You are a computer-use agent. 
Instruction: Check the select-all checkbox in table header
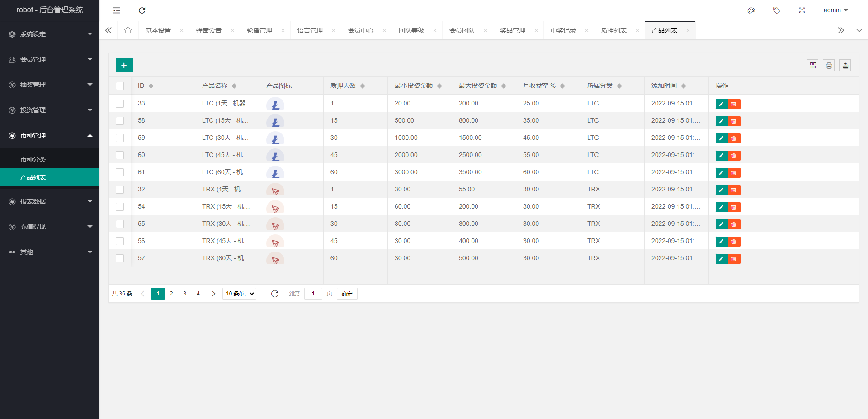120,86
